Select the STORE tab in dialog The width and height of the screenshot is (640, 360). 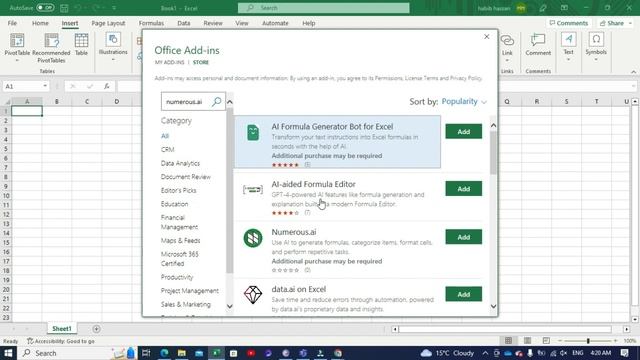pos(201,62)
